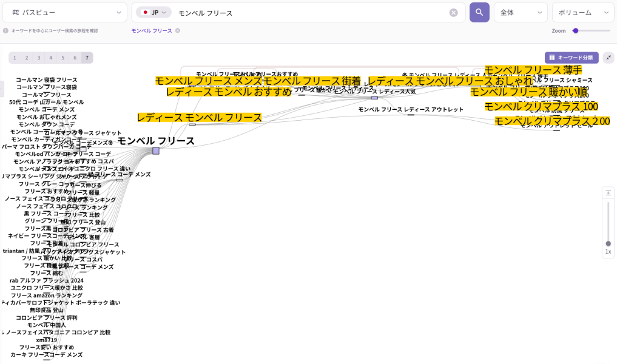Click フリース安い おすすめ keyword
This screenshot has width=617, height=364.
(x=47, y=348)
